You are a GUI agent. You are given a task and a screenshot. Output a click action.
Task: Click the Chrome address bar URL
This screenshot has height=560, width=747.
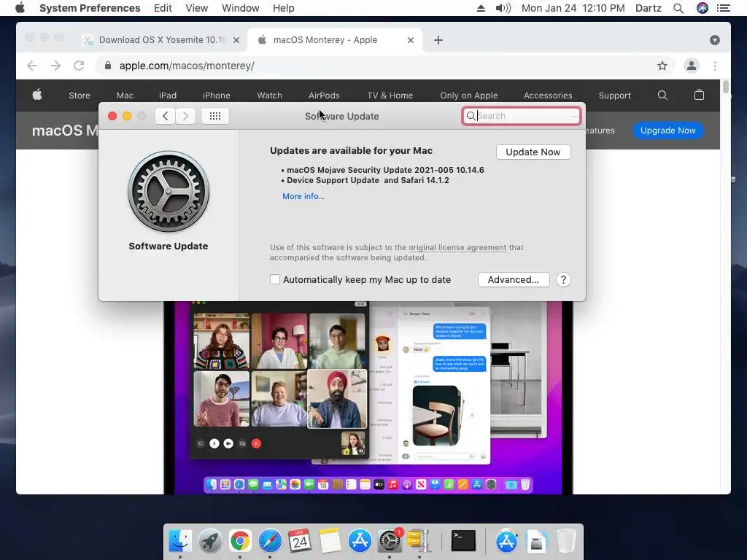point(187,66)
